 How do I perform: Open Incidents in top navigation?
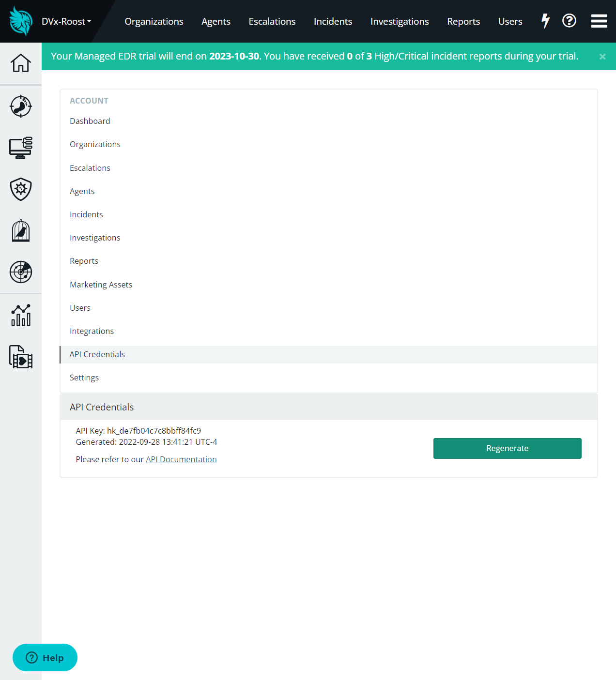pyautogui.click(x=333, y=21)
